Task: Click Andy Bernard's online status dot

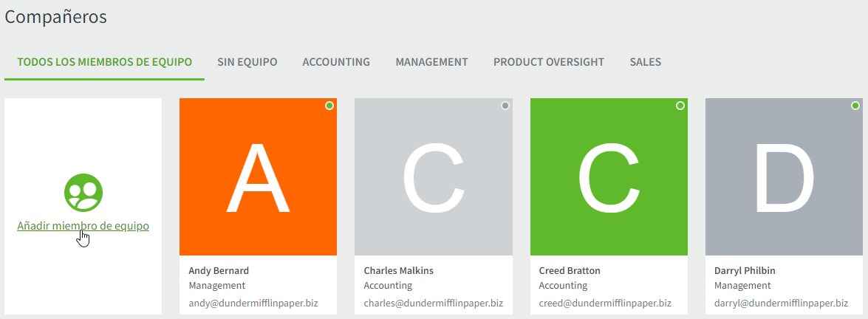Action: coord(329,106)
